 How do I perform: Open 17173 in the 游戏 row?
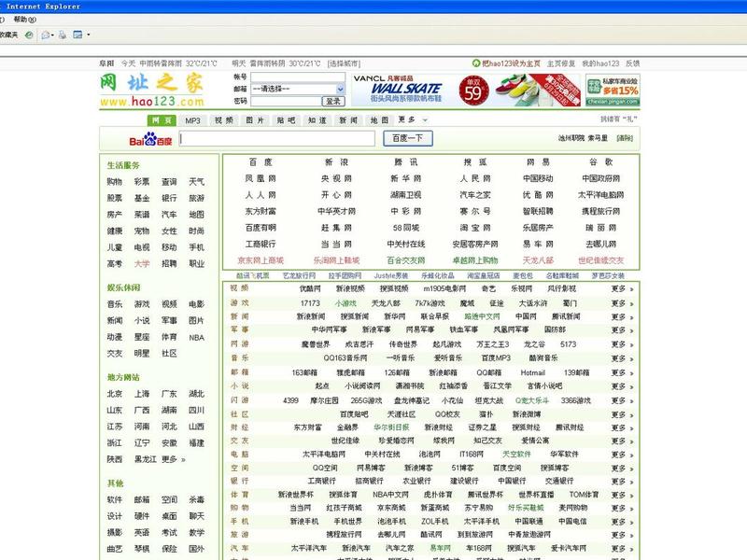310,303
